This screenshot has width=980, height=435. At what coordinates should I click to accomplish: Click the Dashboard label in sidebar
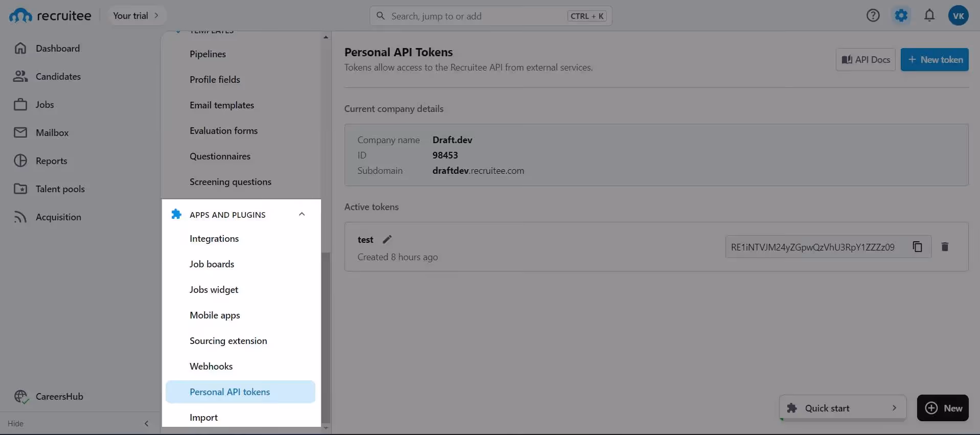[58, 48]
